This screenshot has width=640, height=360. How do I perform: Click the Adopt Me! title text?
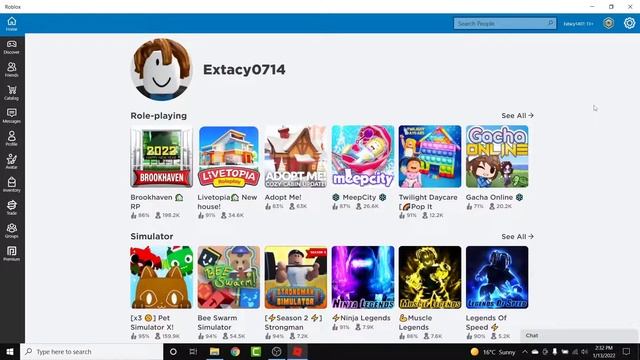pos(283,197)
